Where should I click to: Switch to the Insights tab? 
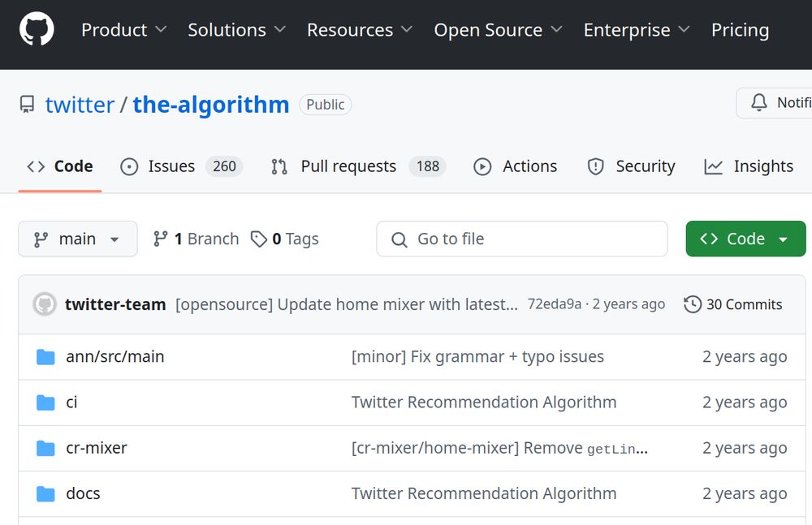click(x=749, y=166)
